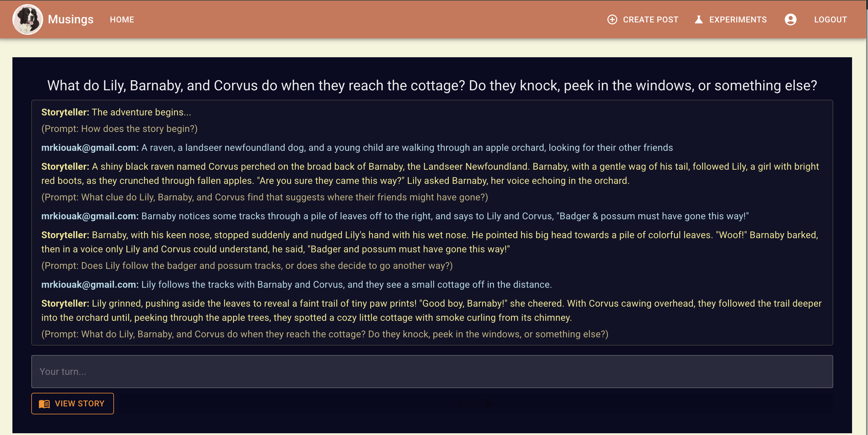Click the book icon in View Story
Screen dimensions: 868x435
44,404
